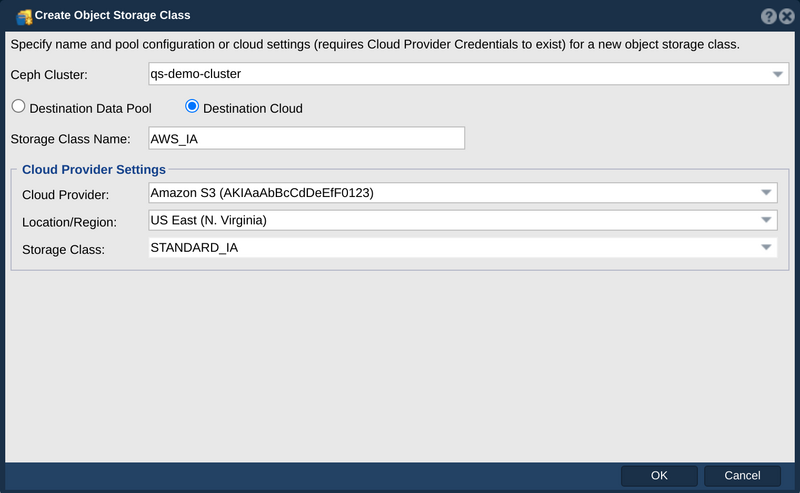This screenshot has height=493, width=800.
Task: Open the Ceph Cluster dropdown arrow
Action: coord(777,75)
